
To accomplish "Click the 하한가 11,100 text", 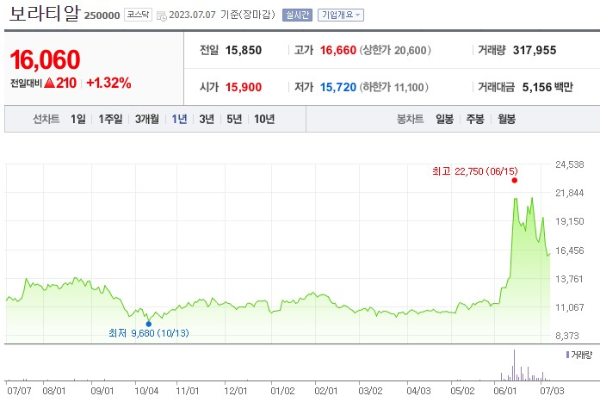I will point(394,87).
